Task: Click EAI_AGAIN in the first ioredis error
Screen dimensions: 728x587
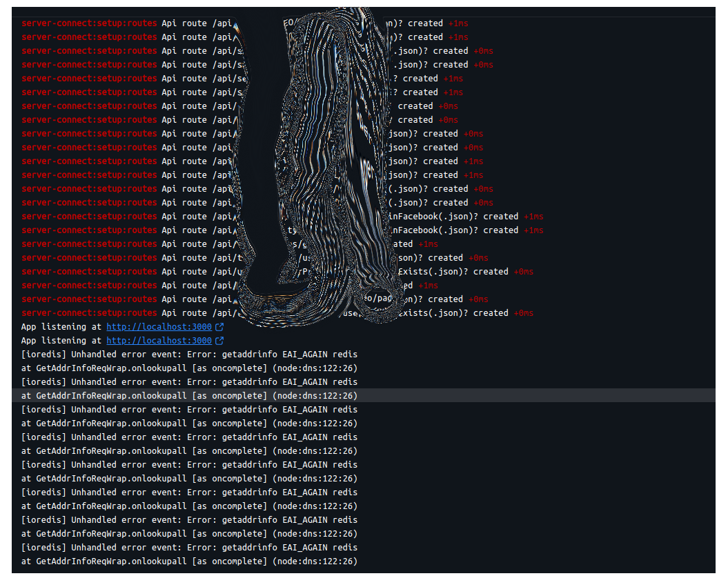Action: point(304,355)
